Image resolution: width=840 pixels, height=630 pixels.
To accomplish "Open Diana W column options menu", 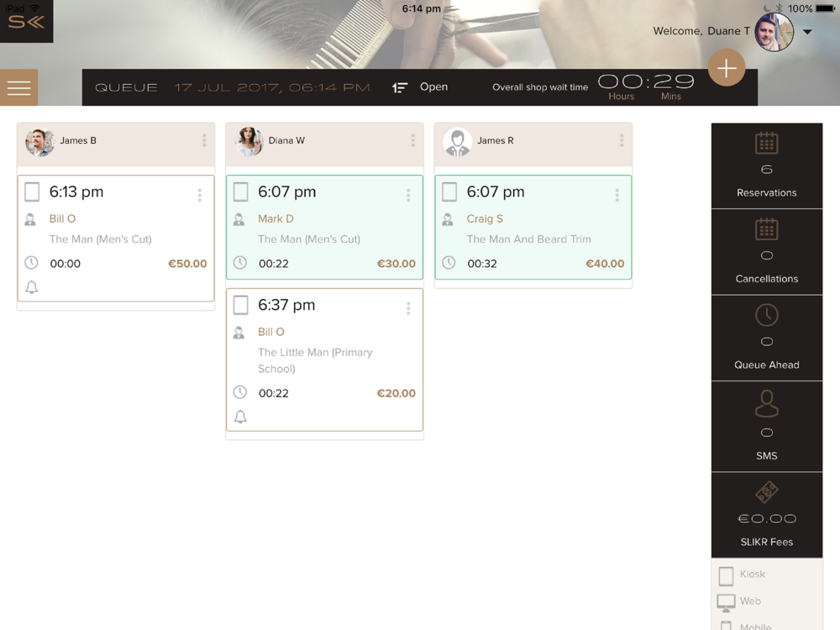I will 412,140.
